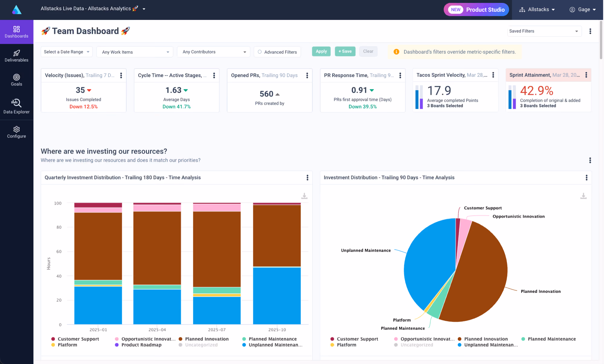Image resolution: width=604 pixels, height=364 pixels.
Task: Click the '3 Boards Selected' text under Sprint Attainment
Action: (x=538, y=106)
